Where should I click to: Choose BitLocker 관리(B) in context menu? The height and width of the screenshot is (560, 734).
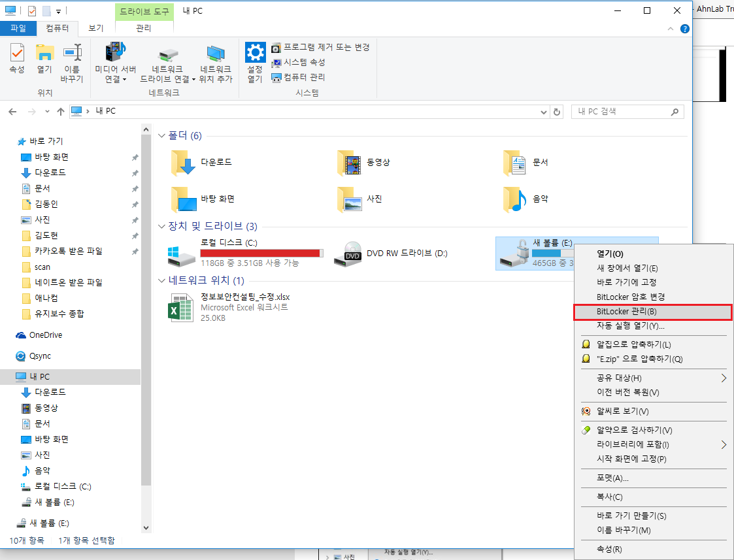click(x=652, y=312)
